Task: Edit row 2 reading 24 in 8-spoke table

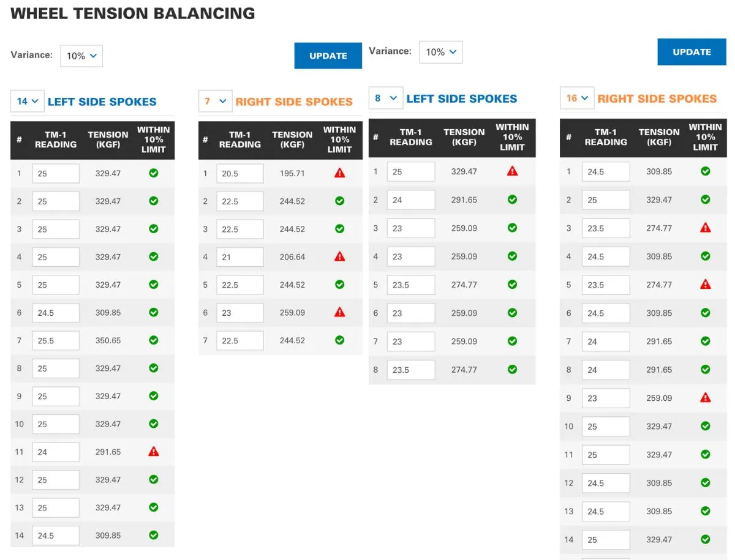Action: pos(411,200)
